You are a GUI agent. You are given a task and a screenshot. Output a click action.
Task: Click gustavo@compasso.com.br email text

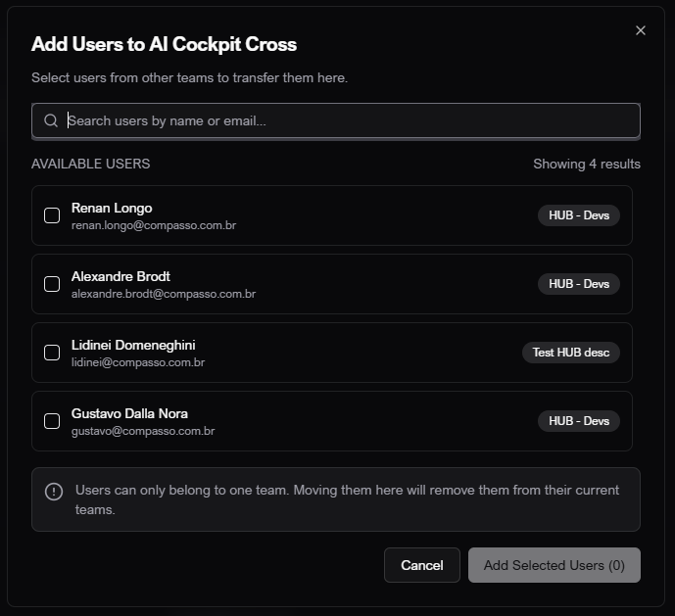(143, 431)
